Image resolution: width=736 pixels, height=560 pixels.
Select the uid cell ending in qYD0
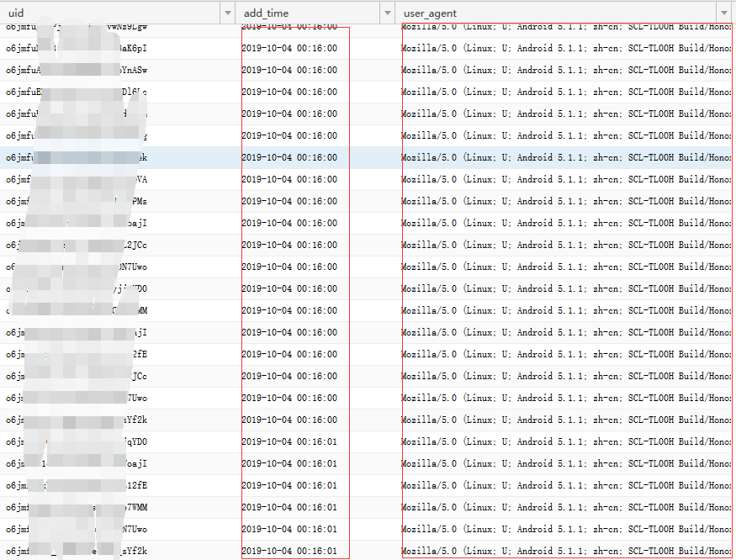(118, 441)
